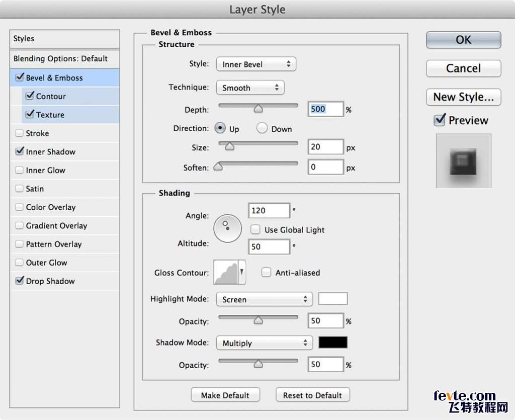Toggle Use Global Light checkbox
Viewport: 515px width, 420px height.
click(x=255, y=230)
